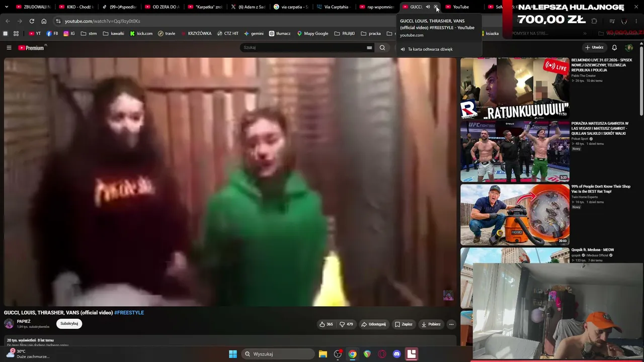Screen dimensions: 644x362
Task: Close the GUCCI, LOUIS tab
Action: [436, 7]
